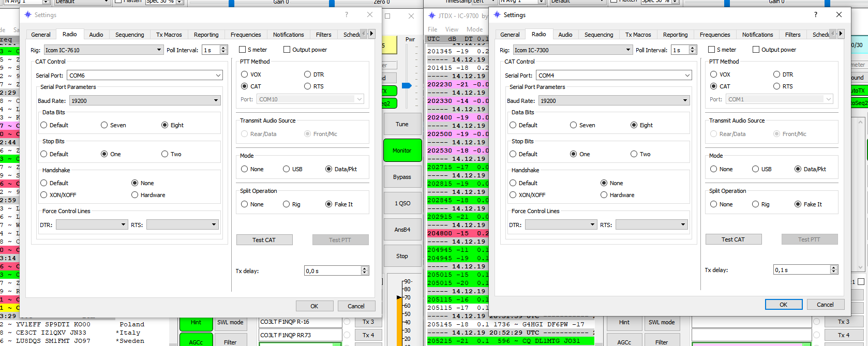Select RTS PTT method in IC-7610 Settings

coord(307,86)
